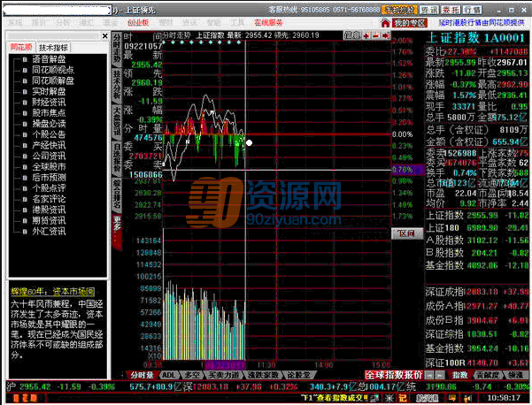This screenshot has height=405, width=532.
Task: Select the 自选报价 vertical tab
Action: click(117, 157)
